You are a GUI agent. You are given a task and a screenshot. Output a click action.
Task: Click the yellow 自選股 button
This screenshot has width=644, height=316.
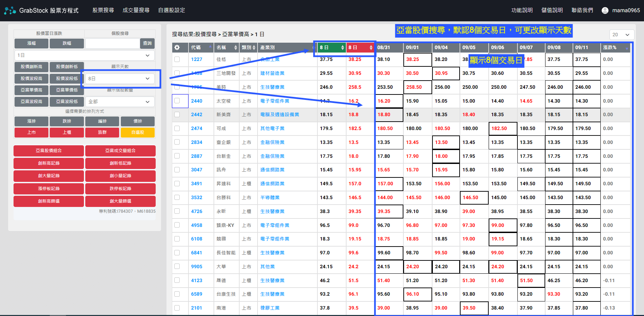pos(138,132)
